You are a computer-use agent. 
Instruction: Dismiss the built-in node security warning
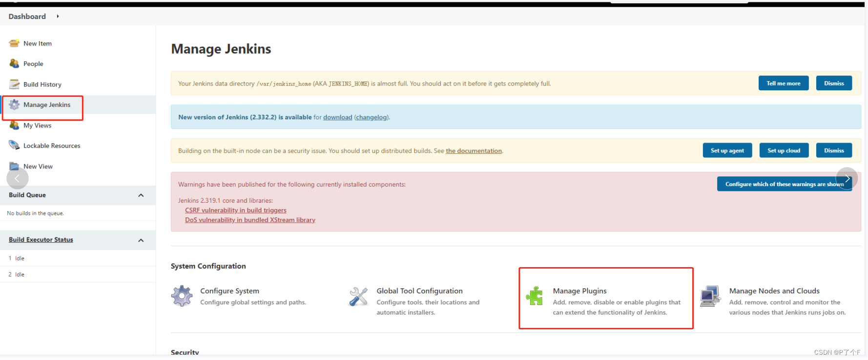click(834, 150)
